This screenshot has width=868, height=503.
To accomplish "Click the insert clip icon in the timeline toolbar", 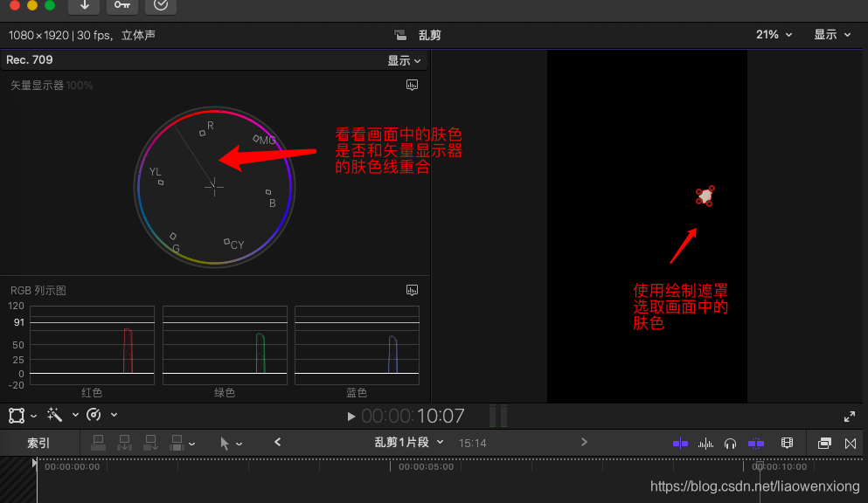I will [x=124, y=443].
